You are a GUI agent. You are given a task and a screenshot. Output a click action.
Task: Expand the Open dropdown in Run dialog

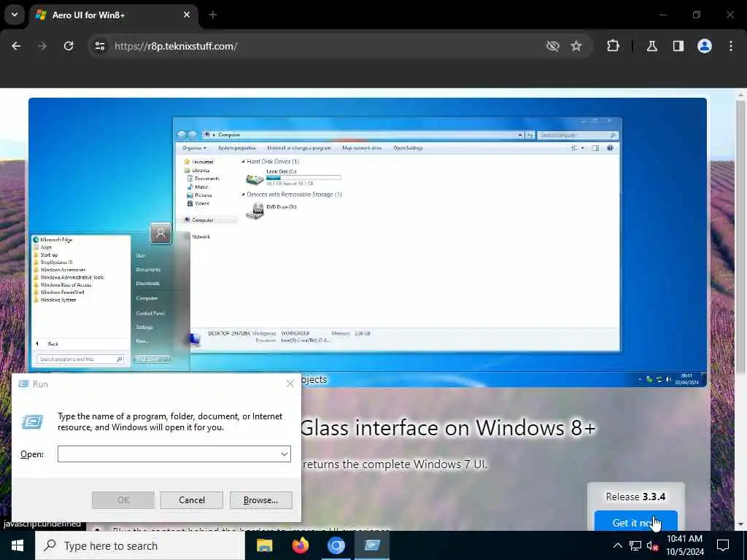(285, 454)
